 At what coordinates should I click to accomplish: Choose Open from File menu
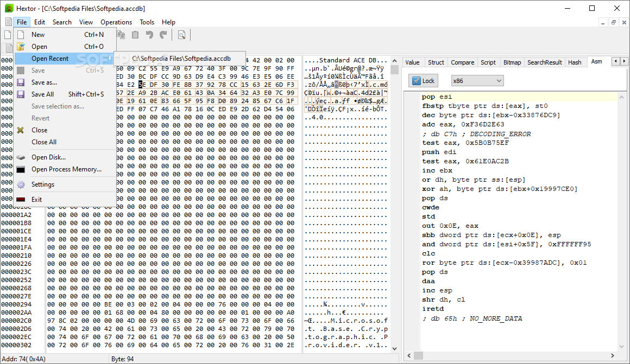point(65,47)
